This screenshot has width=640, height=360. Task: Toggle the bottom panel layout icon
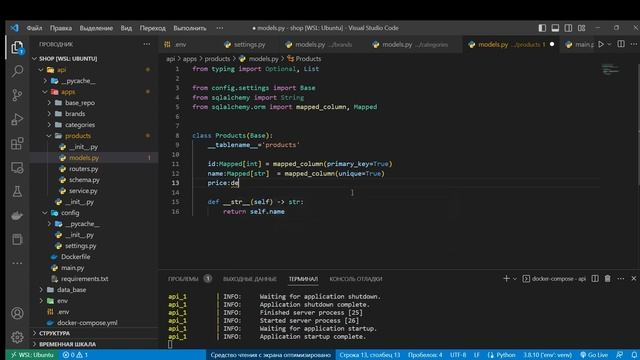click(555, 28)
